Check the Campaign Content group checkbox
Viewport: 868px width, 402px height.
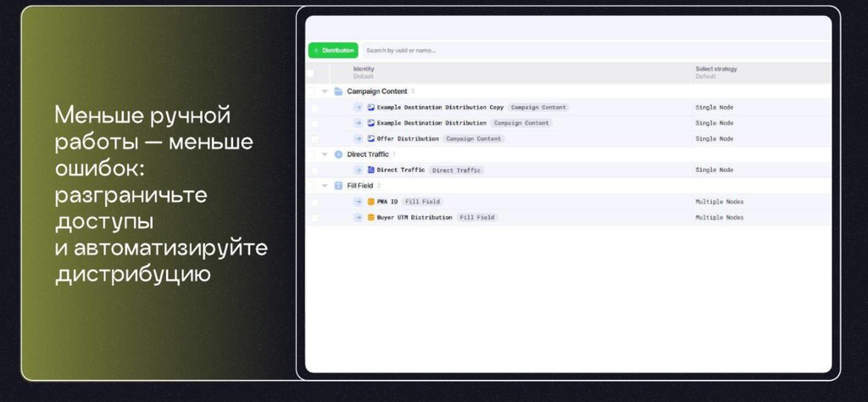310,92
